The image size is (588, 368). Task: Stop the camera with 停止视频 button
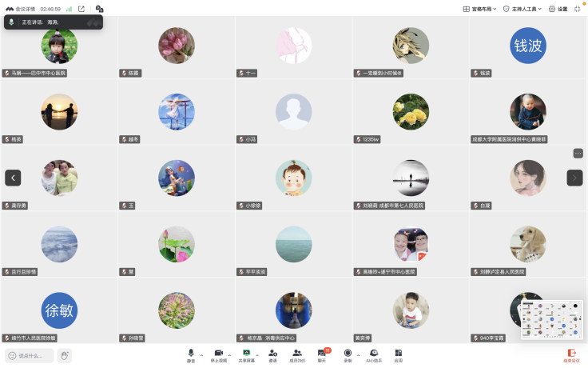pyautogui.click(x=219, y=355)
